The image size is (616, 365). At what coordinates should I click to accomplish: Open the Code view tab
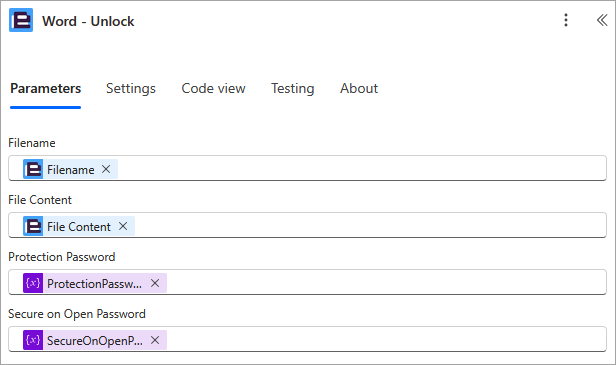pyautogui.click(x=213, y=88)
